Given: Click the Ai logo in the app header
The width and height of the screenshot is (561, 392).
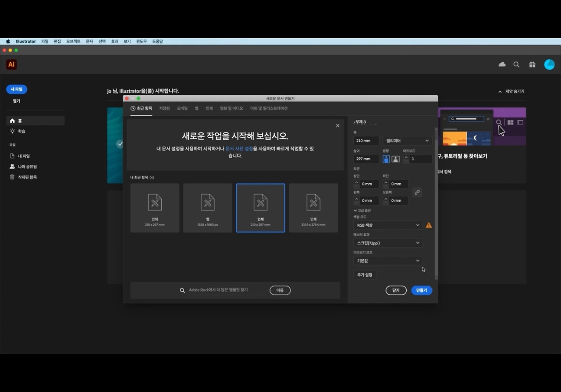Looking at the screenshot, I should (11, 64).
